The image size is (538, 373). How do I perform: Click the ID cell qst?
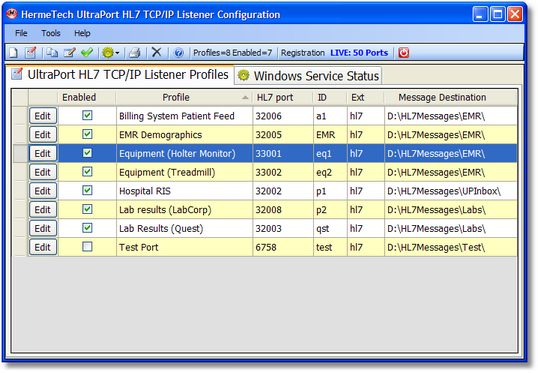point(330,229)
